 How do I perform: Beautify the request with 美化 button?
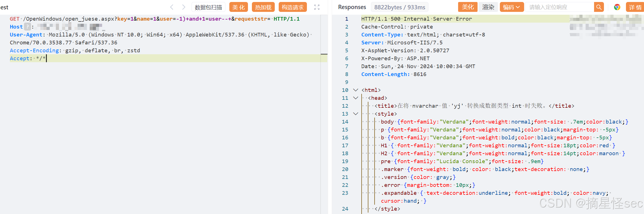(x=238, y=7)
